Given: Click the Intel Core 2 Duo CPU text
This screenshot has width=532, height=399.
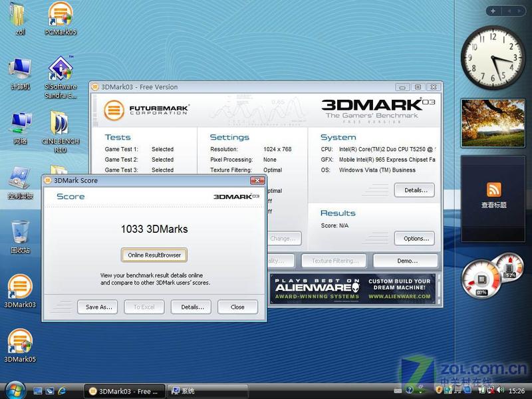Looking at the screenshot, I should point(387,149).
